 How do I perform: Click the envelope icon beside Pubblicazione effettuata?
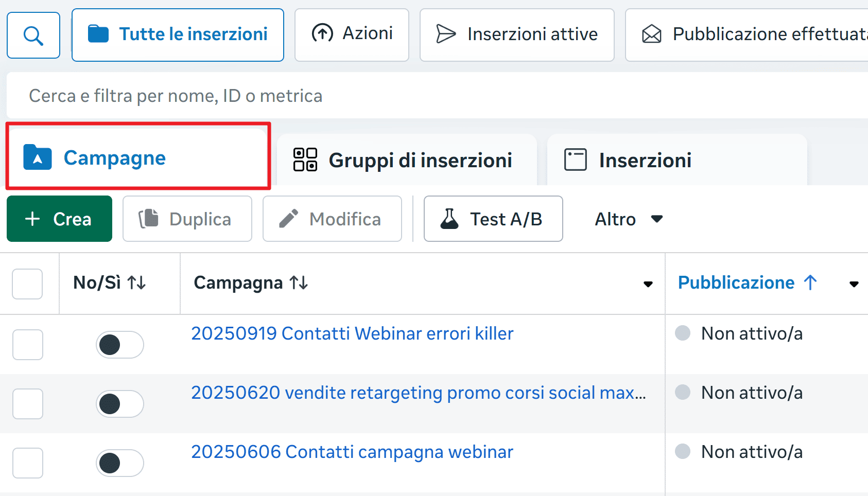[651, 34]
